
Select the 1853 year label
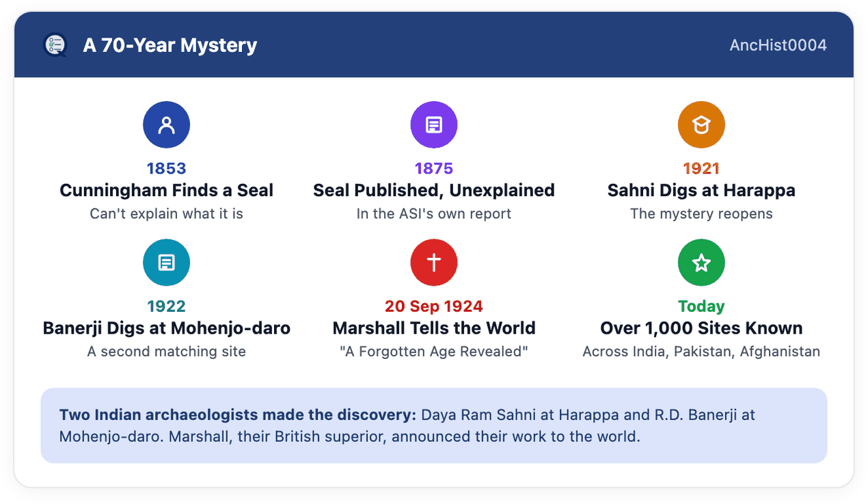click(166, 168)
